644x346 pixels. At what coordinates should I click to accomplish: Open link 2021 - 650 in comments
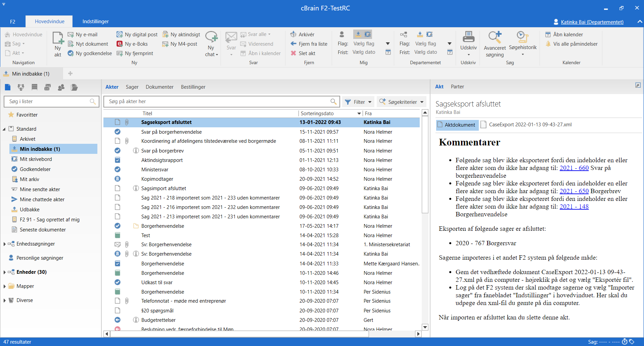[x=574, y=191]
